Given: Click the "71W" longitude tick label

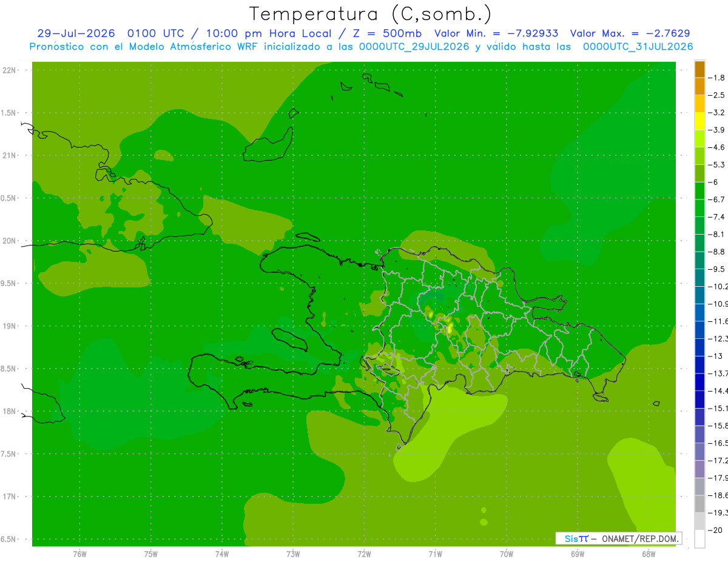Looking at the screenshot, I should pos(436,554).
